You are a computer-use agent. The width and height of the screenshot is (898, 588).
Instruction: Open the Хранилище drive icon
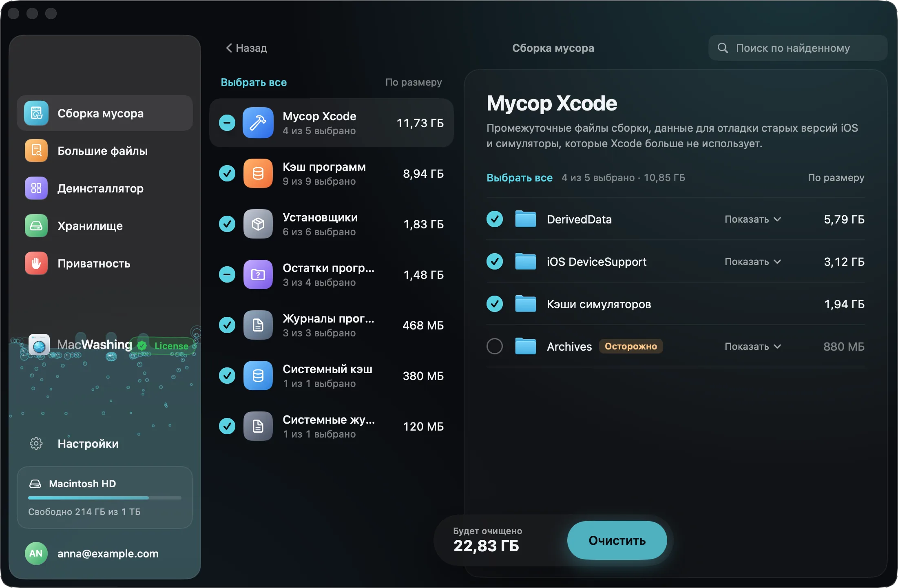coord(36,225)
